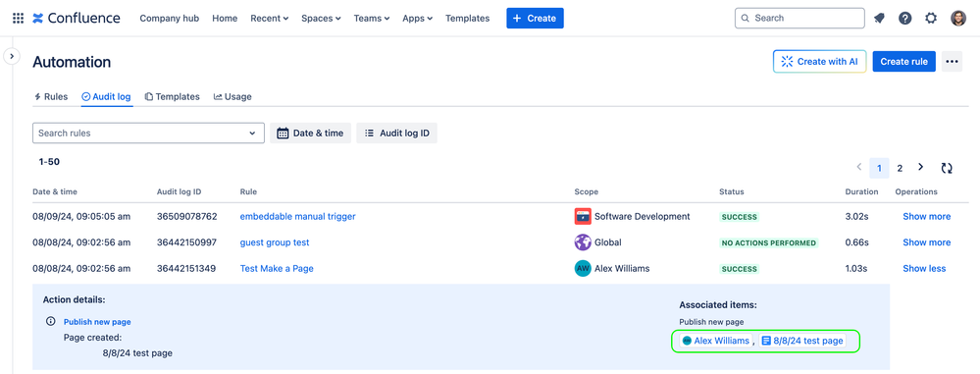Expand the collapsed sidebar arrow

12,56
